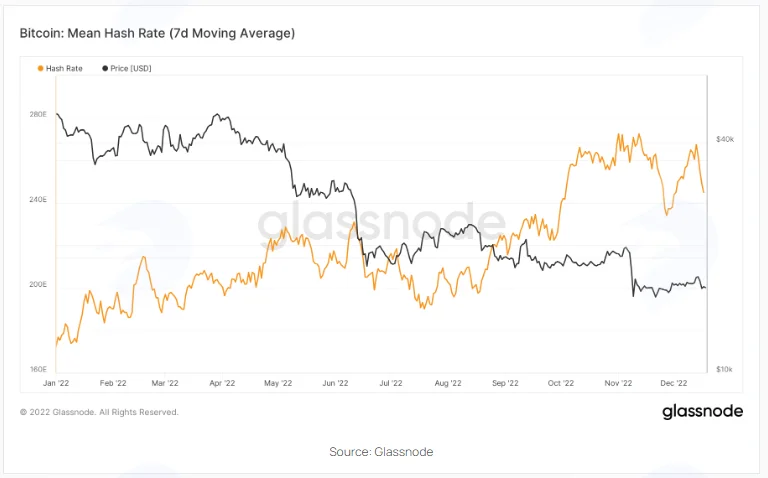Image resolution: width=768 pixels, height=478 pixels.
Task: Select the Apr '22 x-axis label
Action: pos(222,383)
